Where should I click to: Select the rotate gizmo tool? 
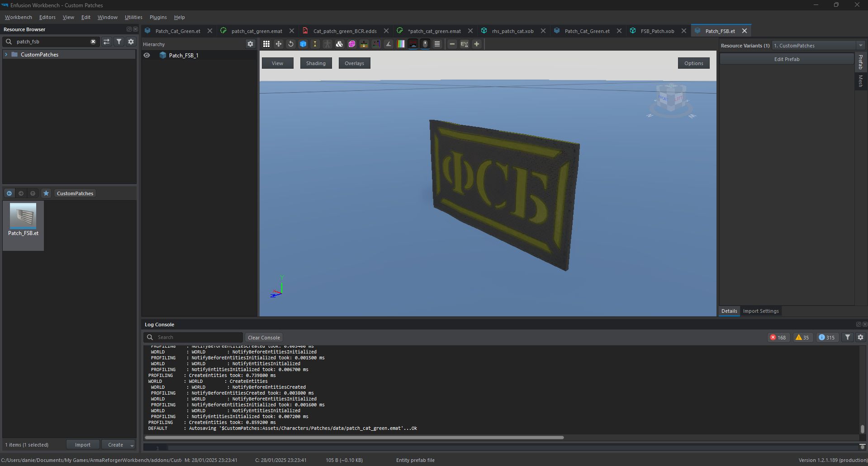click(290, 44)
